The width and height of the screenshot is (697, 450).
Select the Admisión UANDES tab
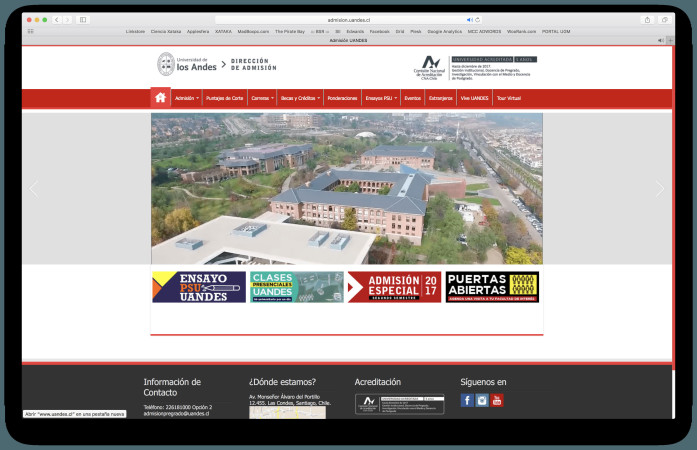click(348, 40)
